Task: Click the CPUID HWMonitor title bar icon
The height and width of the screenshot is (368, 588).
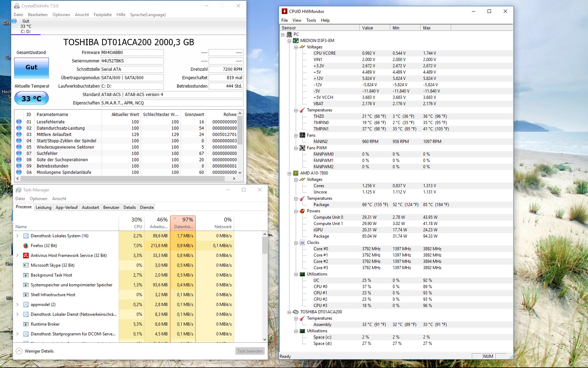Action: coord(285,11)
